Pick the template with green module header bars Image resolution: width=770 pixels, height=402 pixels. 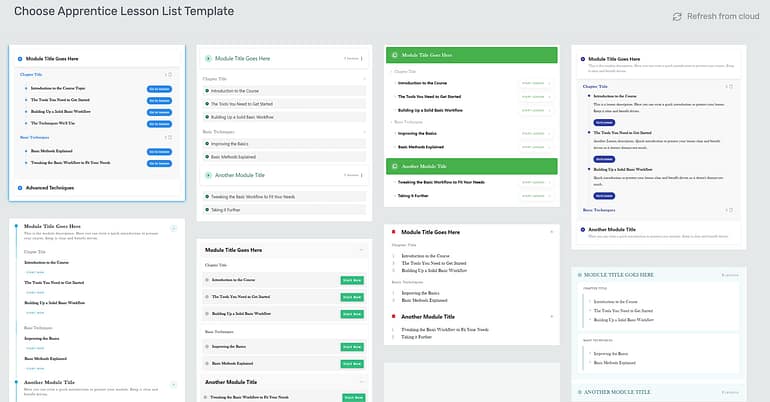472,126
